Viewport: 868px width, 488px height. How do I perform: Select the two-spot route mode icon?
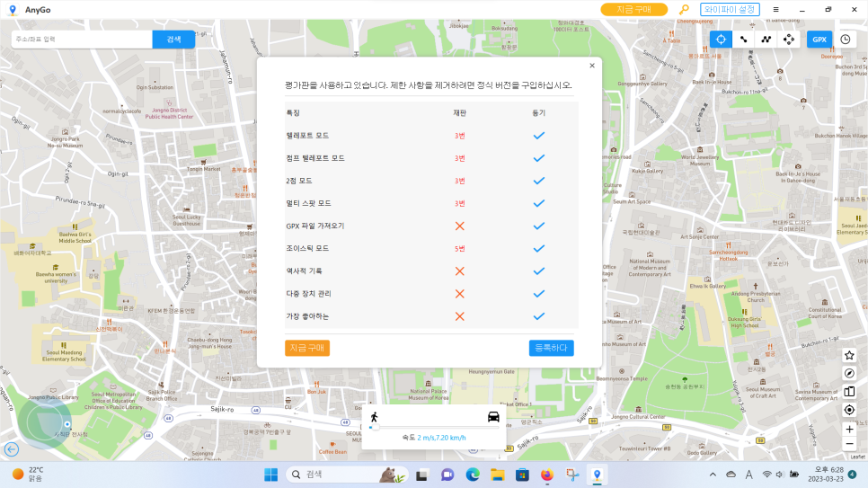[x=743, y=40]
